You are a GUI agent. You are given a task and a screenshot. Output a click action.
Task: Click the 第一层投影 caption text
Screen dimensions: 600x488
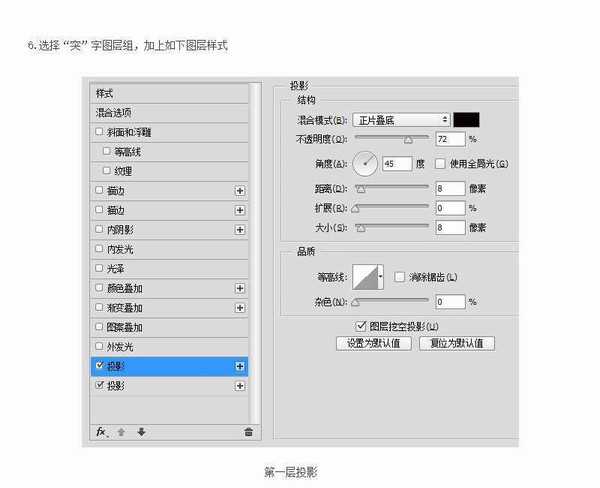[x=291, y=472]
